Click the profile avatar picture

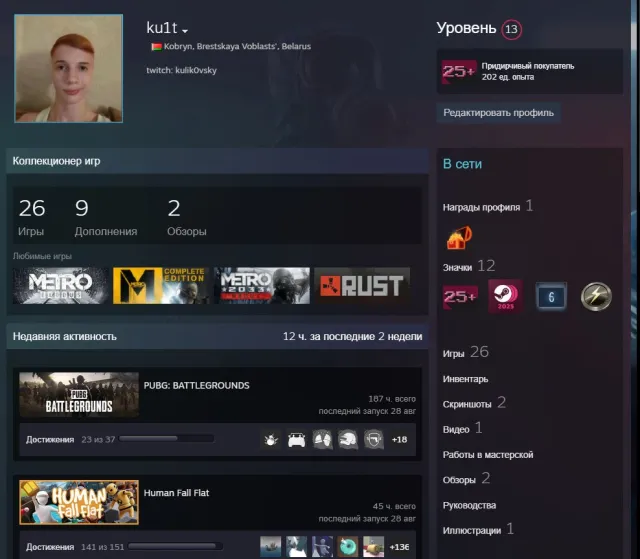pos(69,69)
